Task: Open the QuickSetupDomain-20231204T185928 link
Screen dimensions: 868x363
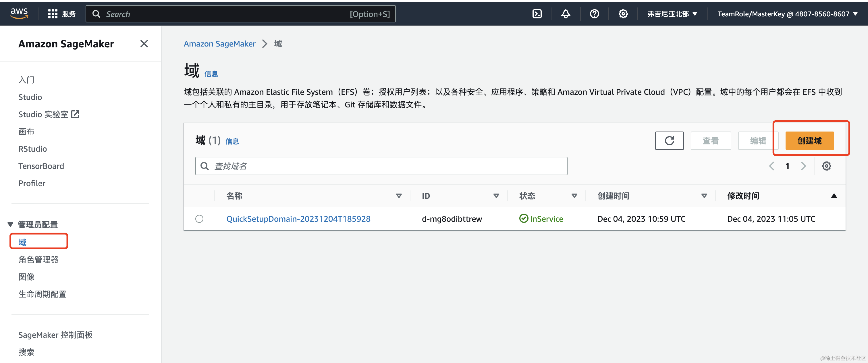Action: pyautogui.click(x=298, y=219)
